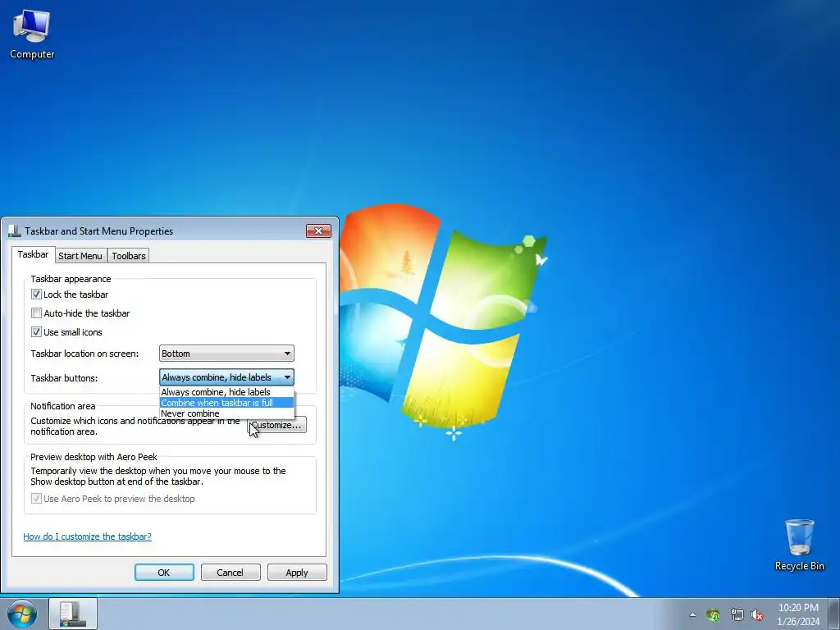Collapse the Taskbar buttons dropdown
The width and height of the screenshot is (840, 630).
click(226, 377)
